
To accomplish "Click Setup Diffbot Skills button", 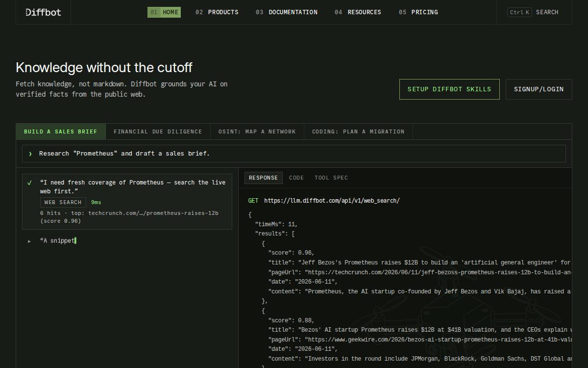I will pos(449,89).
